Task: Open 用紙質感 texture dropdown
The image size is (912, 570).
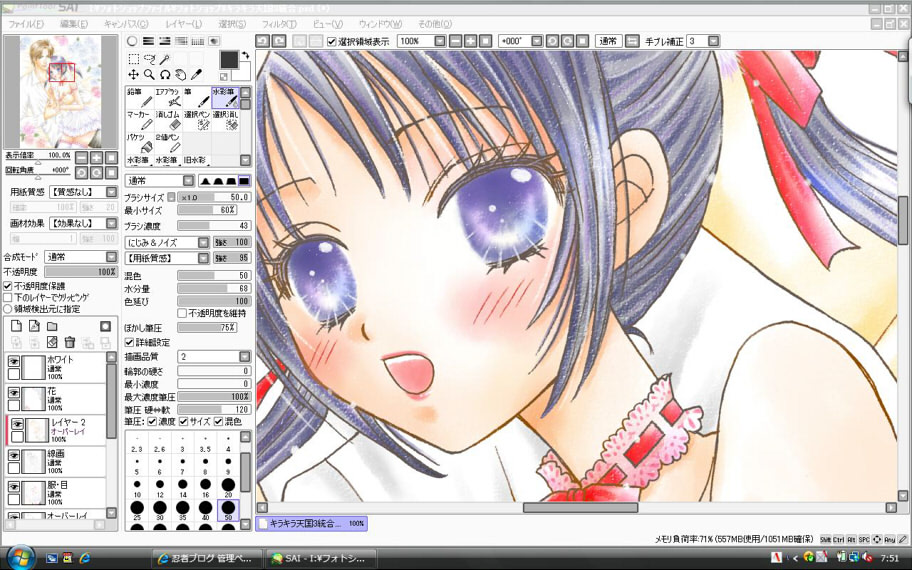Action: pos(83,192)
